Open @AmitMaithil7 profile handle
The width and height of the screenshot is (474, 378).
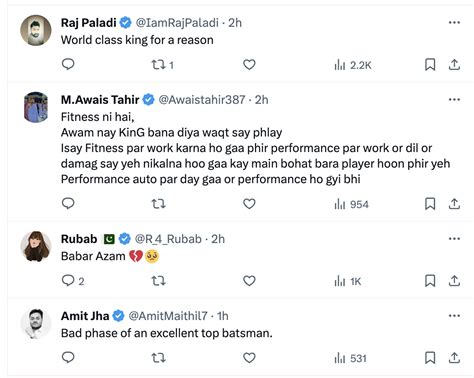tap(168, 316)
